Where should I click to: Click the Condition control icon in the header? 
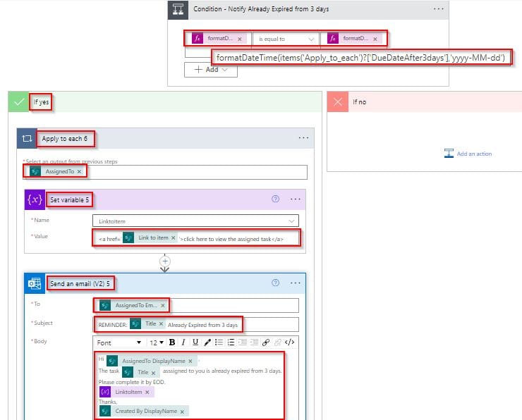178,10
